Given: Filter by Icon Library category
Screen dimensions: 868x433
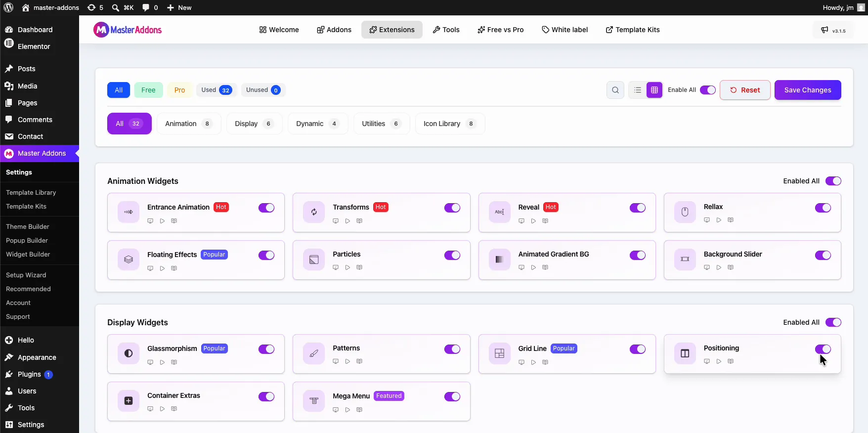Looking at the screenshot, I should (450, 124).
